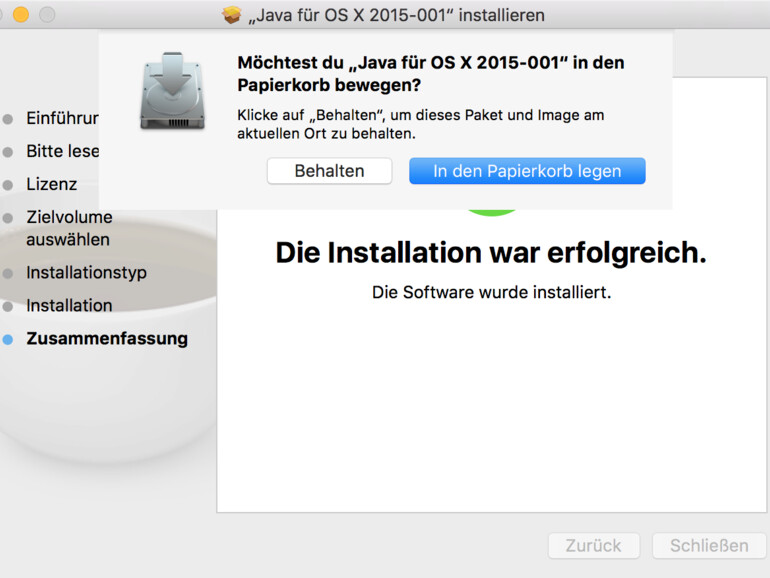
Task: Click the green success checkmark circle
Action: click(492, 212)
